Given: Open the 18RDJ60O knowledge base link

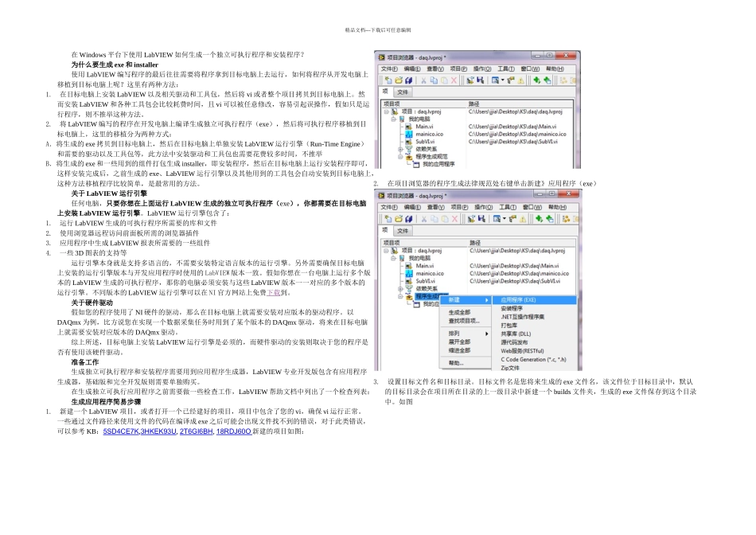Looking at the screenshot, I should pos(233,432).
